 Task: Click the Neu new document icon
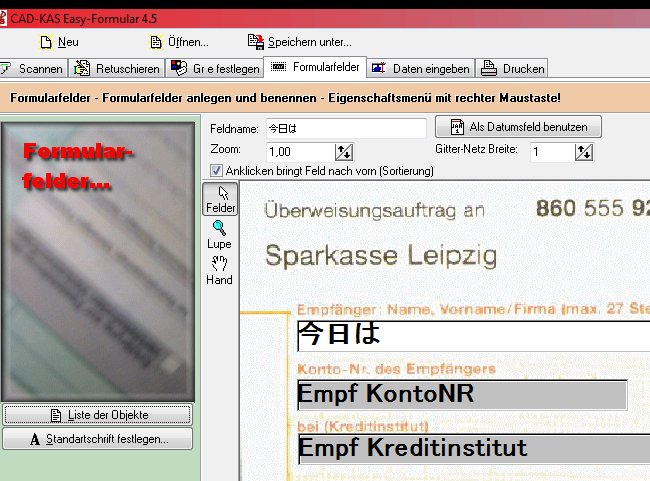45,42
